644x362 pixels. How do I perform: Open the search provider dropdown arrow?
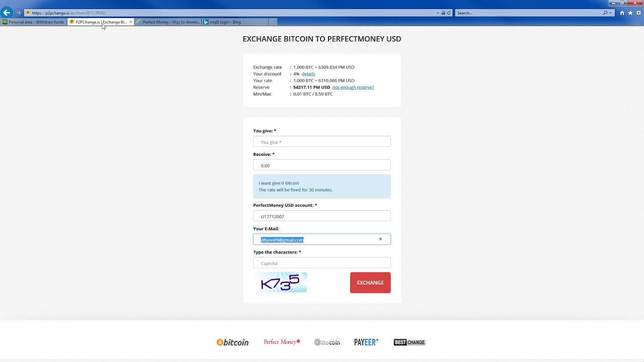click(x=610, y=13)
